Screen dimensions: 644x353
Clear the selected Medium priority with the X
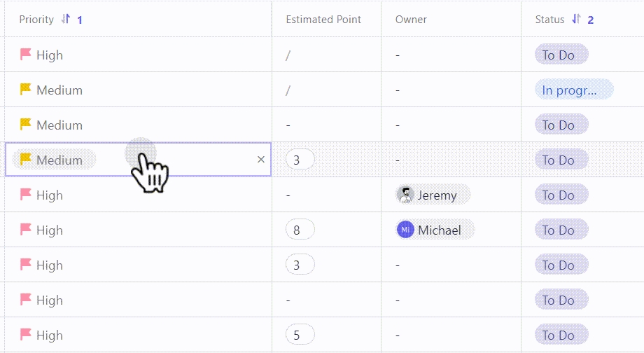261,160
